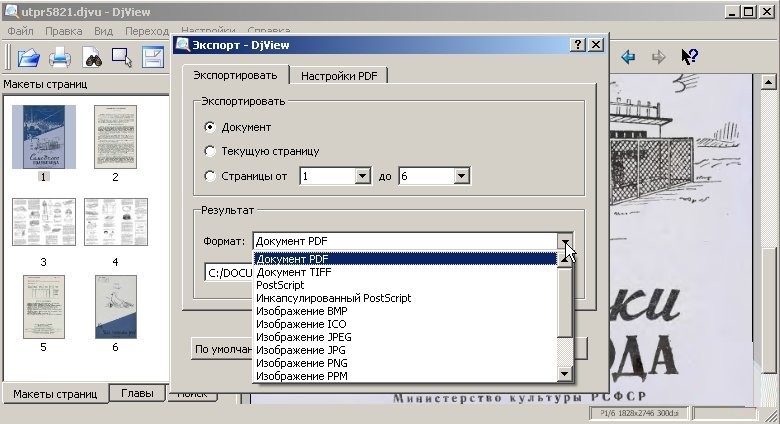The height and width of the screenshot is (424, 780).
Task: Click the page info status bar entry
Action: tap(639, 413)
